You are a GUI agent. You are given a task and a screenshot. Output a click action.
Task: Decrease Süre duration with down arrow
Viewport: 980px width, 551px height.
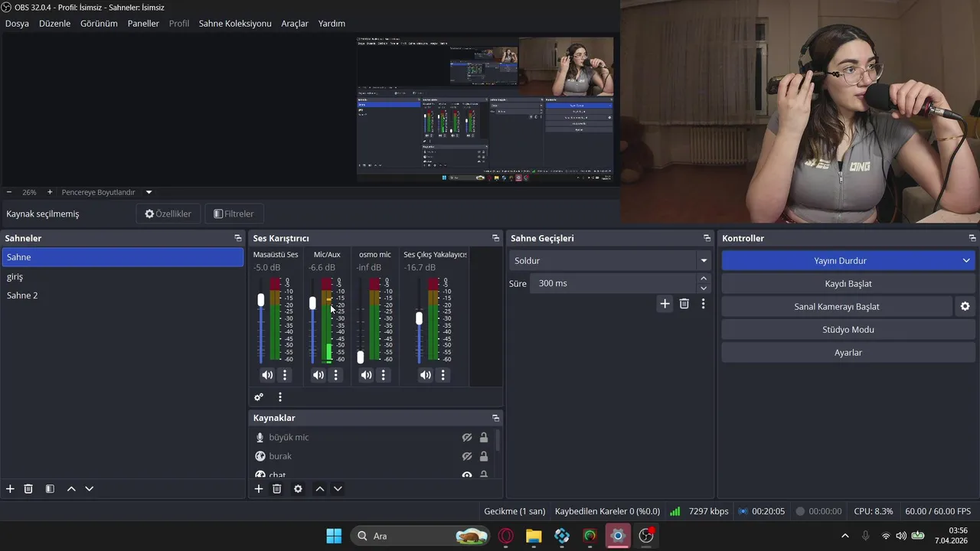704,289
